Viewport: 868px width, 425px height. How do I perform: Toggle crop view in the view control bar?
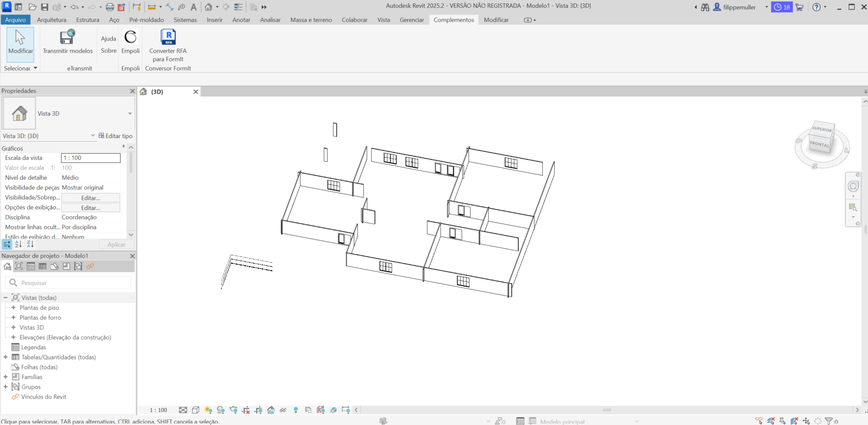[x=246, y=410]
